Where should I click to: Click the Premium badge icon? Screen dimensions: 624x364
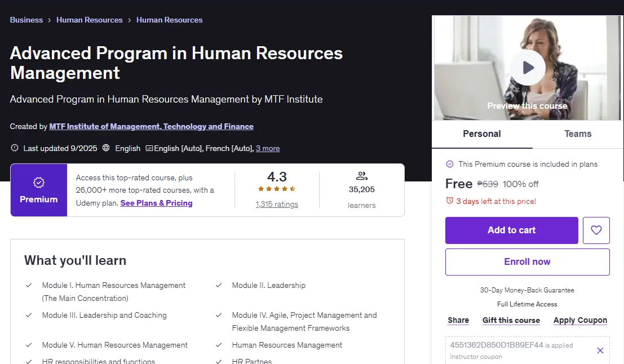[38, 183]
